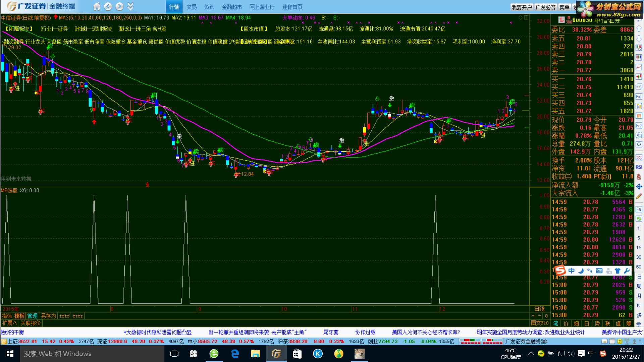Screen dimensions: 644x362
Task: Select the 价 price tab
Action: (566, 323)
